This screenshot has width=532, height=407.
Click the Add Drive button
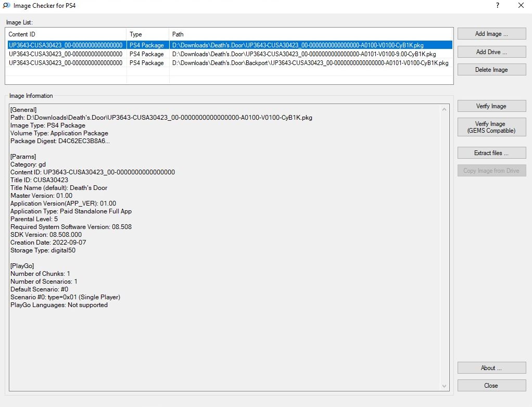click(491, 52)
